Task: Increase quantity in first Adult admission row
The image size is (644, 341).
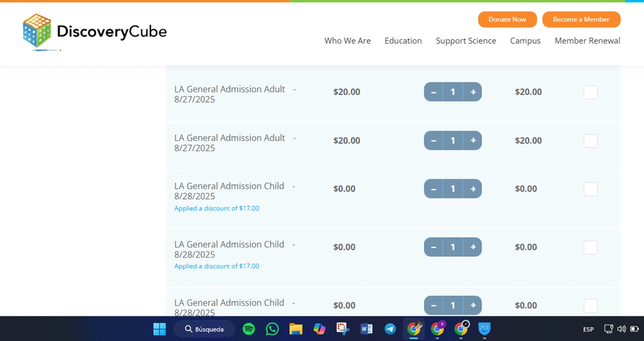Action: 473,92
